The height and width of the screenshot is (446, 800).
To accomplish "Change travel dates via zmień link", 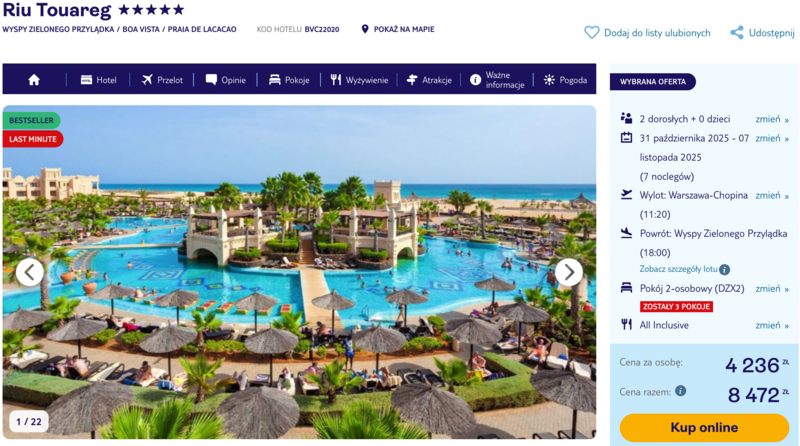I will (772, 138).
